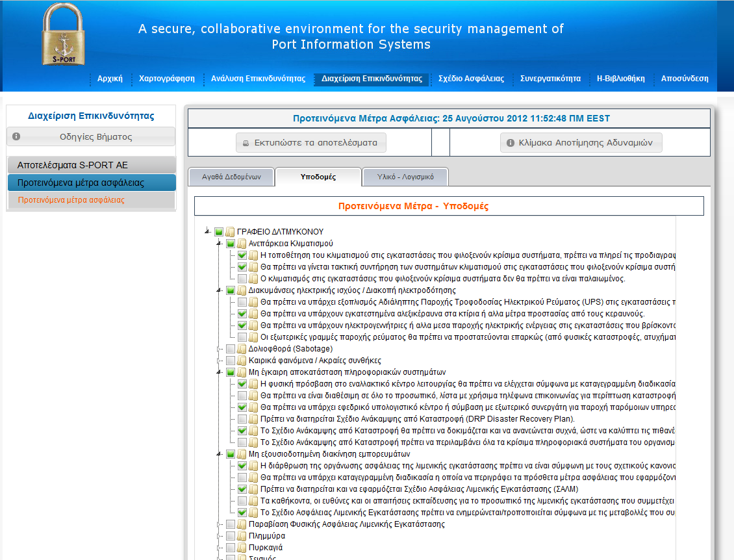Collapse Μη έγκαιρη αποκατάσταση πληροφοριακών συστημάτων node
734x560 pixels.
coord(219,372)
